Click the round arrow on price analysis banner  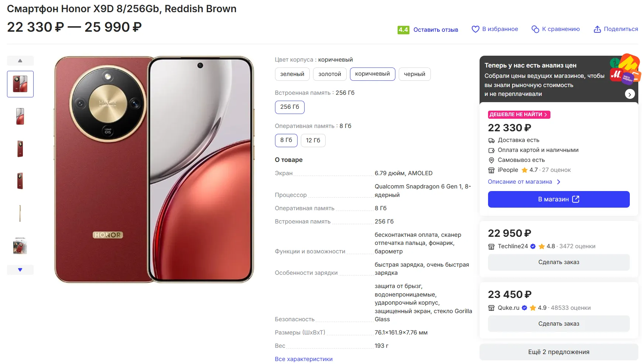pyautogui.click(x=629, y=94)
